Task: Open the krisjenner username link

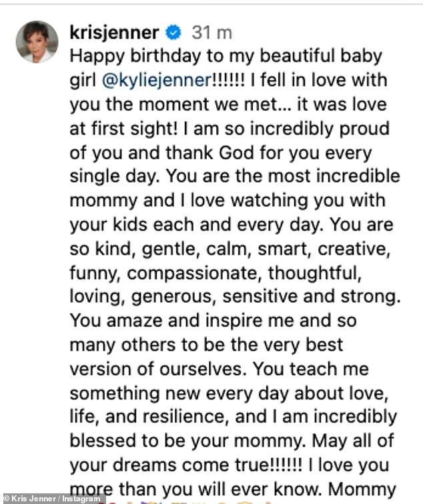Action: [114, 32]
